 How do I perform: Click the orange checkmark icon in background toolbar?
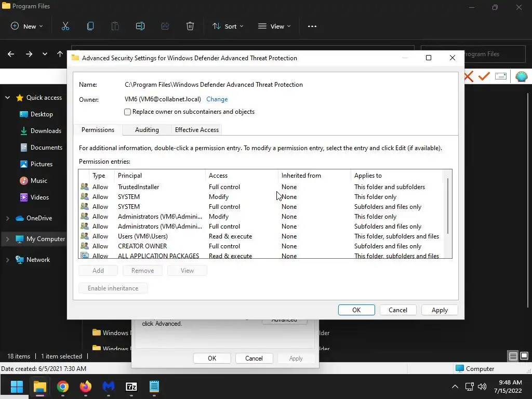pos(484,76)
